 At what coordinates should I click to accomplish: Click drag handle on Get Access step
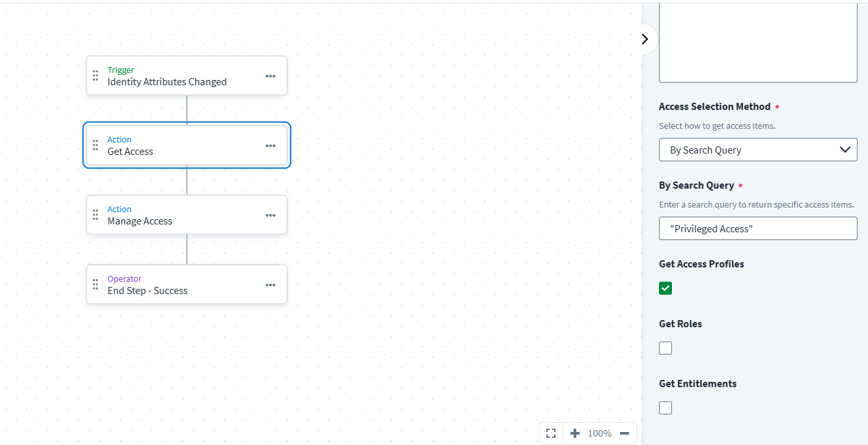pyautogui.click(x=96, y=145)
